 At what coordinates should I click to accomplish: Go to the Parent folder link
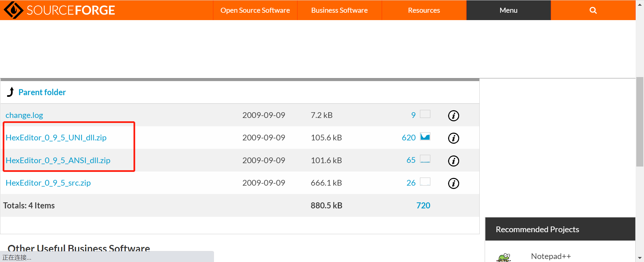[42, 92]
